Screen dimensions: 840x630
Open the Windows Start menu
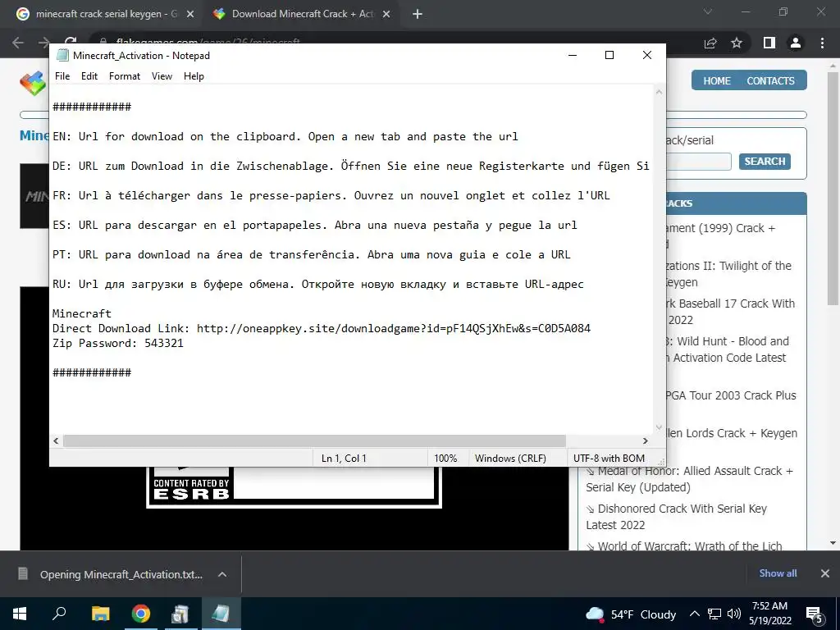pos(20,614)
